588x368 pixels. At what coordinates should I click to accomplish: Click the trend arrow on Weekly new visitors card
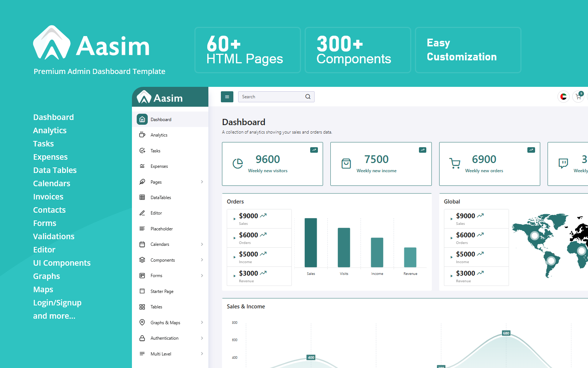(x=314, y=150)
